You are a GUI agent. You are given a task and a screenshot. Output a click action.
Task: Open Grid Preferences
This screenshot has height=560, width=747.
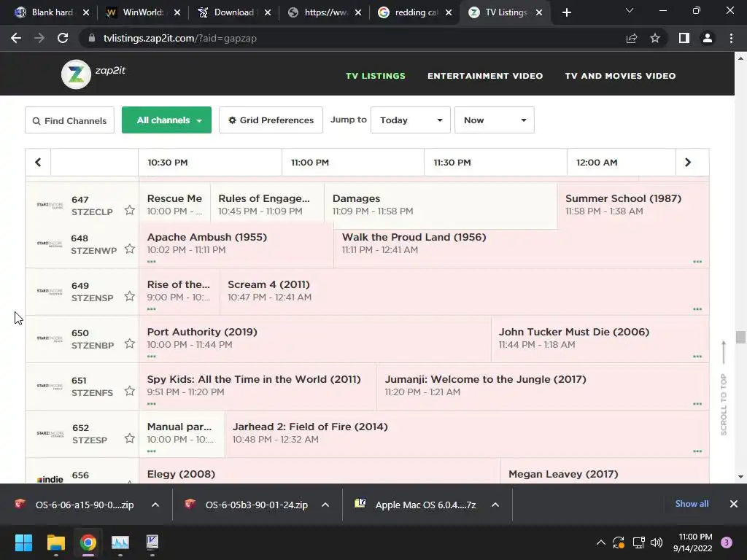pyautogui.click(x=271, y=120)
